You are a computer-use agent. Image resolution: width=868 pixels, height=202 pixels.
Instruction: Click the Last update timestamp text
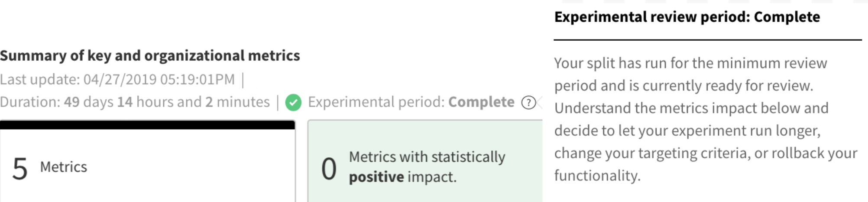click(x=117, y=79)
